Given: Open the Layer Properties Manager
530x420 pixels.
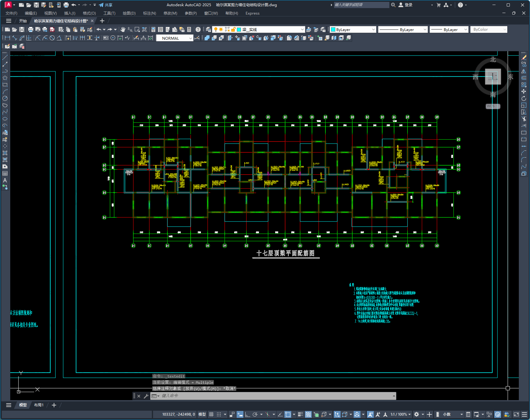Looking at the screenshot, I should 208,29.
